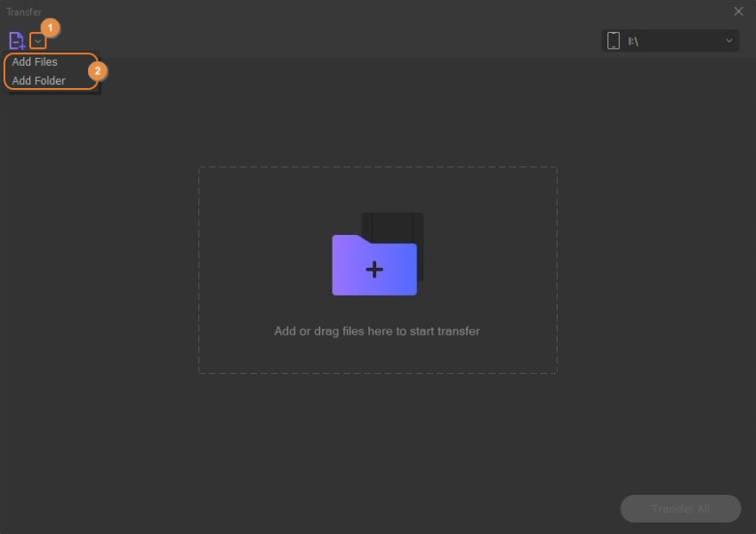Screen dimensions: 756x534
Task: Click the orange number 1 badge
Action: coord(50,28)
